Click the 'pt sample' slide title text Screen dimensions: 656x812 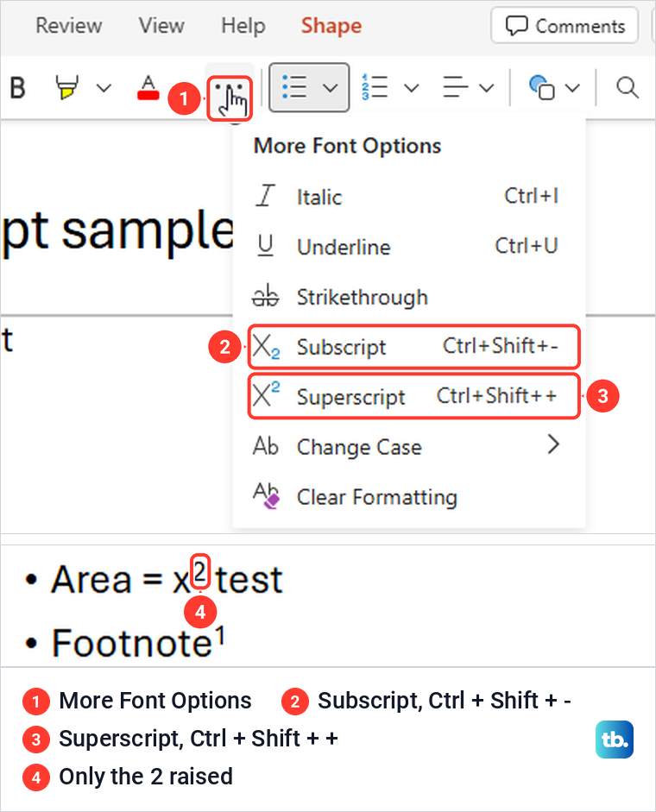click(118, 231)
